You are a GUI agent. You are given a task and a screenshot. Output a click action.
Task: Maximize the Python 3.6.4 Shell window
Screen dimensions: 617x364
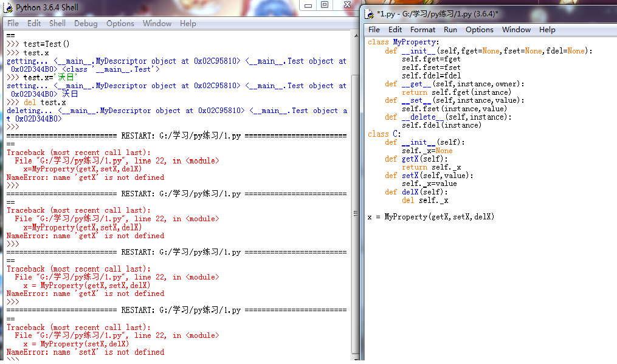point(325,5)
